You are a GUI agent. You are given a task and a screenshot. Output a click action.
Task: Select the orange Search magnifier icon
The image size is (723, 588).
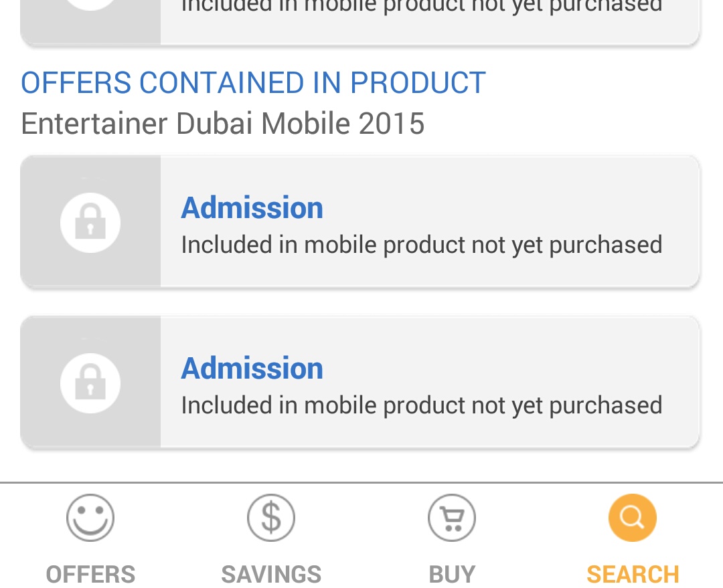coord(633,518)
